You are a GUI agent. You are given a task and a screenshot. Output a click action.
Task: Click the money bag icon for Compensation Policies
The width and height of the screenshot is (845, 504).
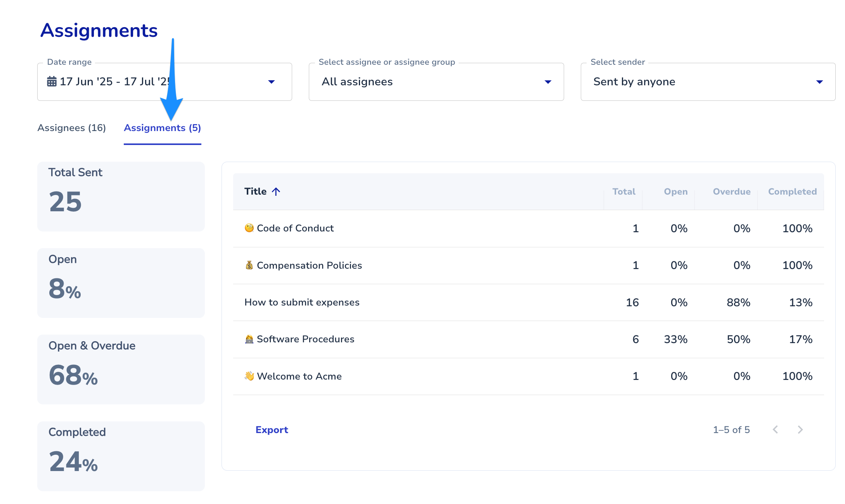[249, 265]
